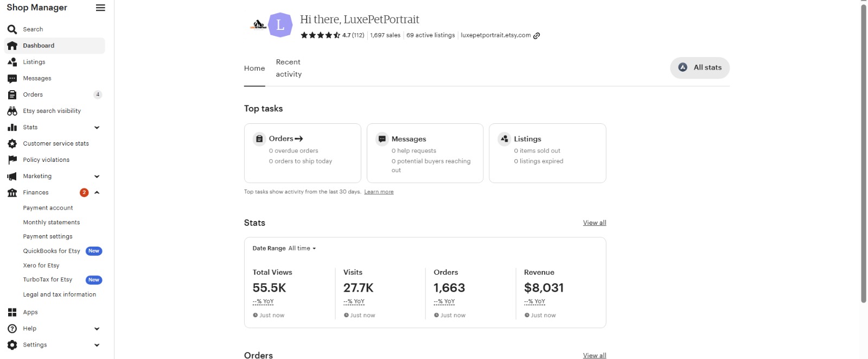The height and width of the screenshot is (359, 868).
Task: Click the Stats bar chart icon
Action: point(12,127)
